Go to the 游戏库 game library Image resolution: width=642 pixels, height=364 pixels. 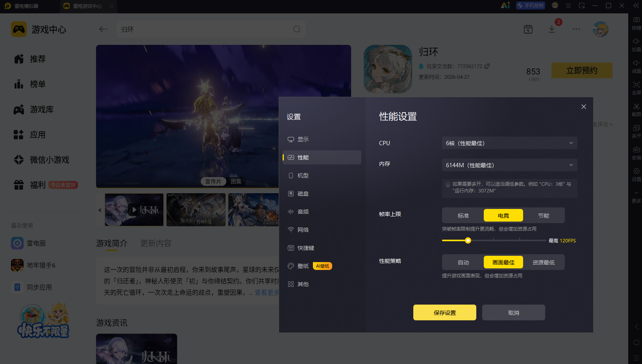(x=34, y=109)
